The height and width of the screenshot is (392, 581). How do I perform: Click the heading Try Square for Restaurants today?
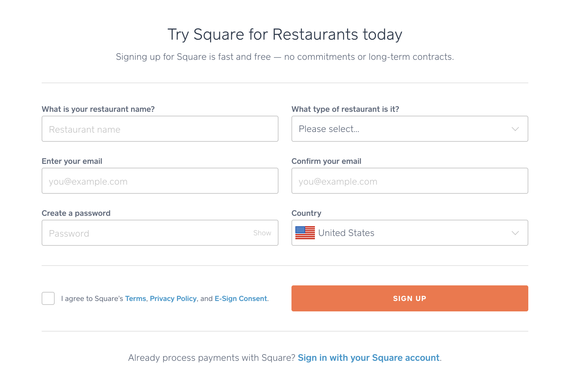tap(285, 34)
